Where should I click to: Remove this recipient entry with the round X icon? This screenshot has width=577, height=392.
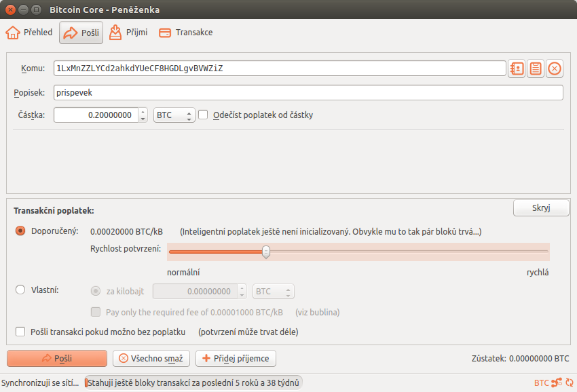(555, 68)
